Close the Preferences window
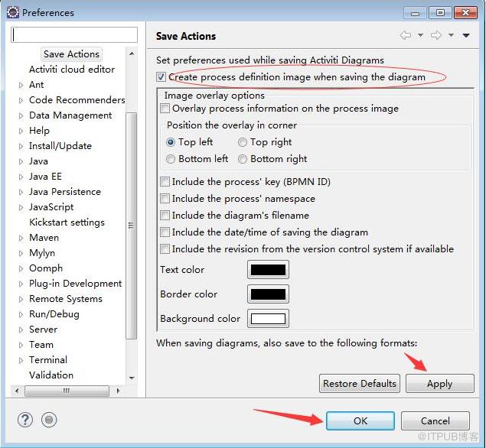The width and height of the screenshot is (486, 448). tap(465, 12)
